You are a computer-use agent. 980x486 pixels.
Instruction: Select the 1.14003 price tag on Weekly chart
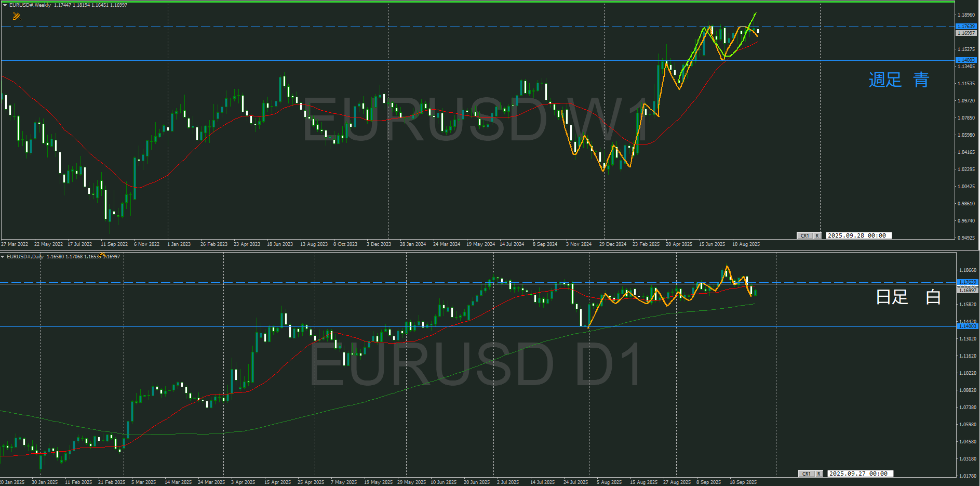[966, 60]
